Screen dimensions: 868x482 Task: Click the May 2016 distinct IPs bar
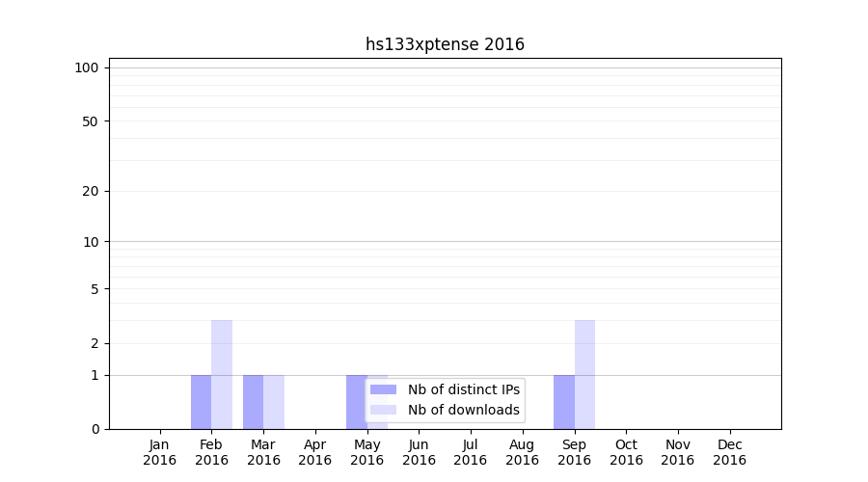point(356,402)
